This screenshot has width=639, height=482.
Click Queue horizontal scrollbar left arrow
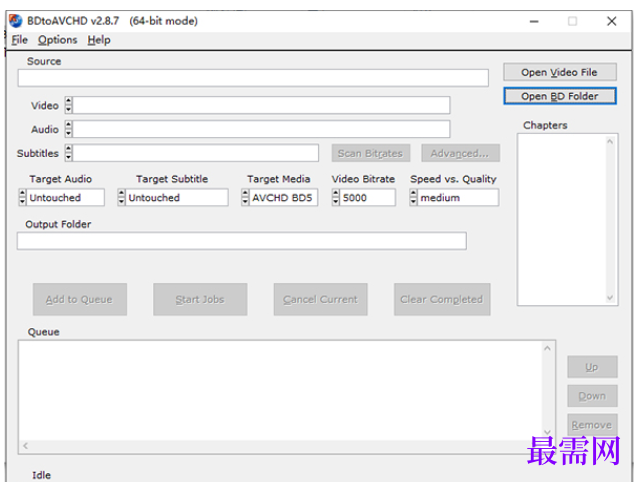[x=25, y=446]
